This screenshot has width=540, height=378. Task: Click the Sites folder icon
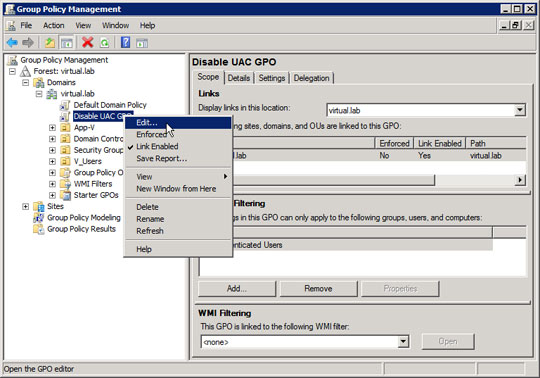(39, 206)
